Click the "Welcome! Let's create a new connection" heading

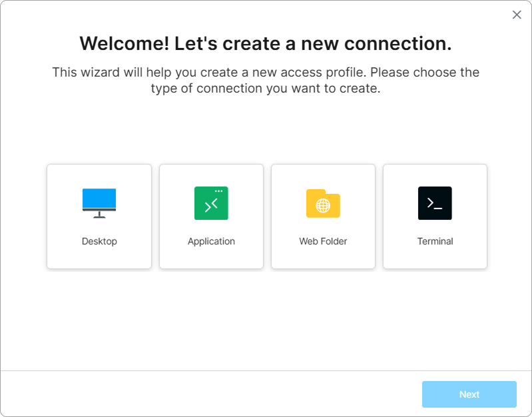click(x=266, y=44)
